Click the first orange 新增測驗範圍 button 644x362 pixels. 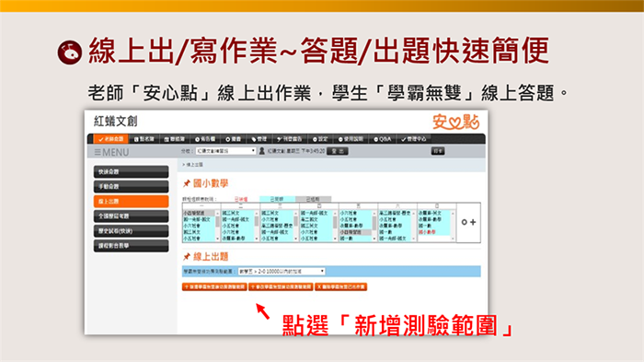tap(214, 286)
